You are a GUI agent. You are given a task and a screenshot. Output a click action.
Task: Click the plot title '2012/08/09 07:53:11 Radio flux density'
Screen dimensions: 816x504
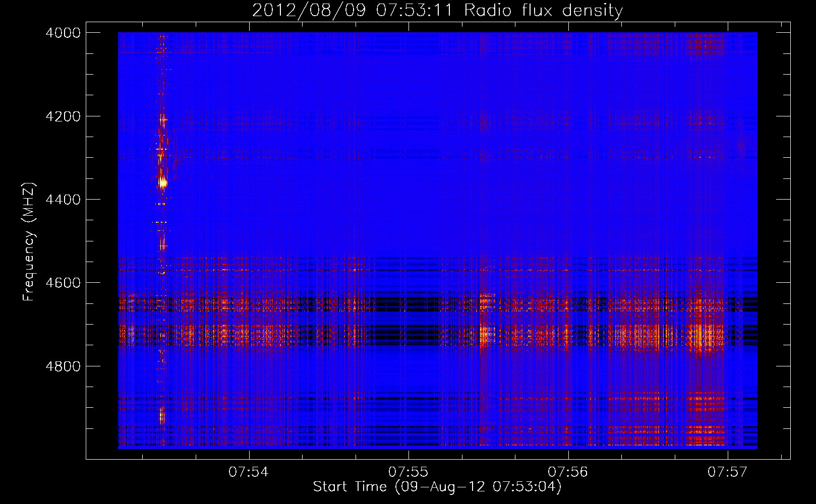(x=437, y=10)
